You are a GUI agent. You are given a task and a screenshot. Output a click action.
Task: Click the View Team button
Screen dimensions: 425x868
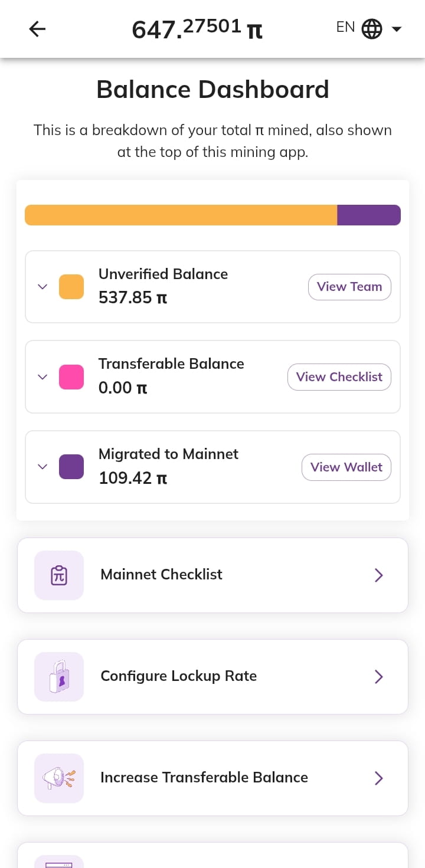(349, 287)
